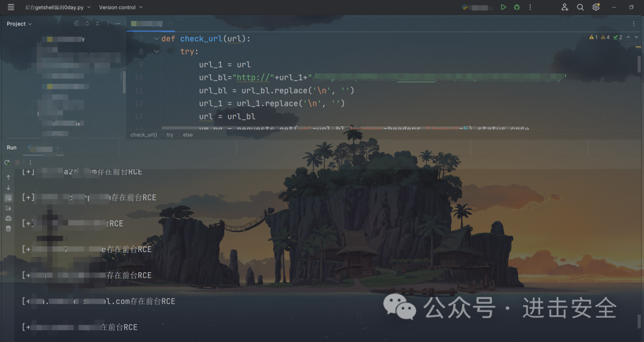Viewport: 644px width, 342px height.
Task: Run the script with the green play button
Action: [503, 7]
